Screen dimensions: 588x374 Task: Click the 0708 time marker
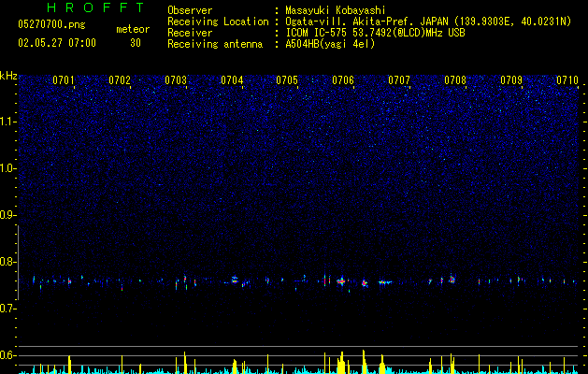455,80
